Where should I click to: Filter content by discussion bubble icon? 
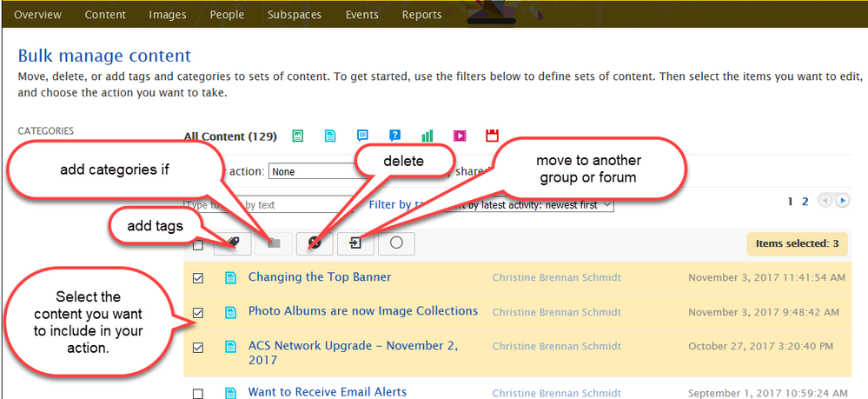pyautogui.click(x=362, y=136)
